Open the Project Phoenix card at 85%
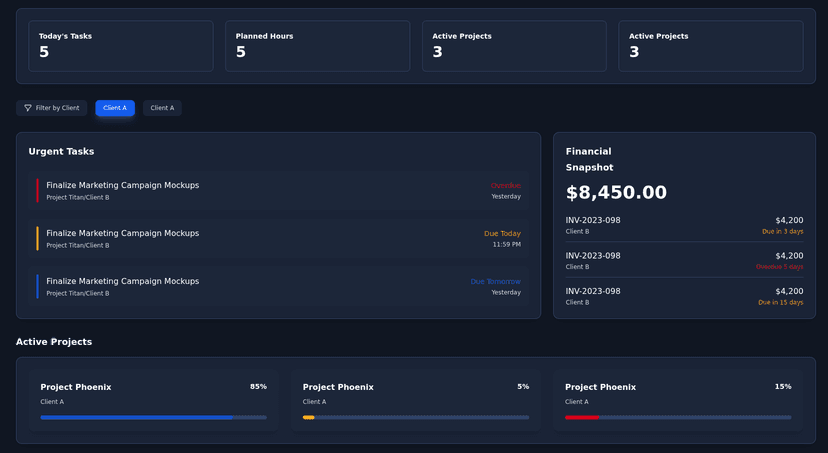Viewport: 828px width, 453px height. coord(153,400)
